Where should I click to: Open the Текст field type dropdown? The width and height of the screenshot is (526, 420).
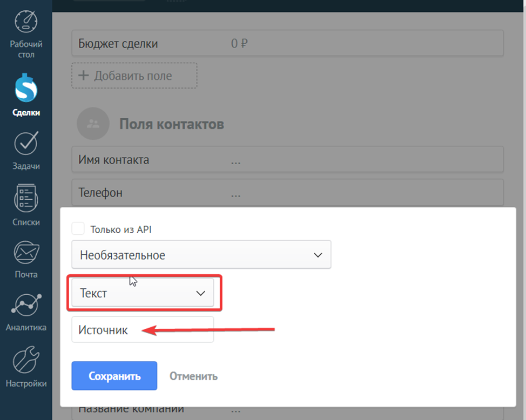tap(143, 293)
